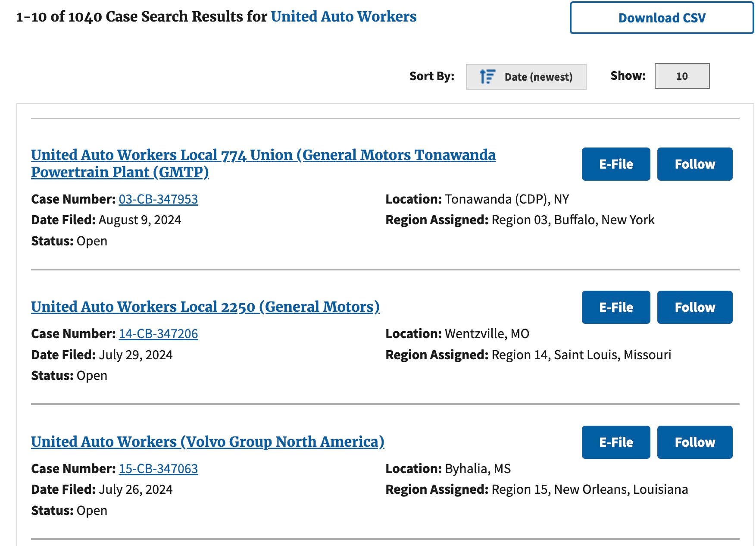Viewport: 756px width, 546px height.
Task: Open the UAW Local 774 Union case title
Action: (x=263, y=163)
